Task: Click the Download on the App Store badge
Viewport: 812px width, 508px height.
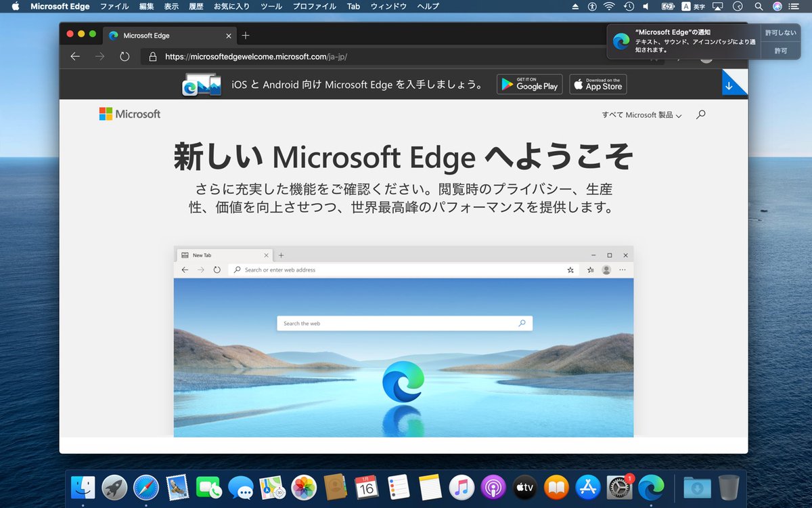Action: point(597,84)
